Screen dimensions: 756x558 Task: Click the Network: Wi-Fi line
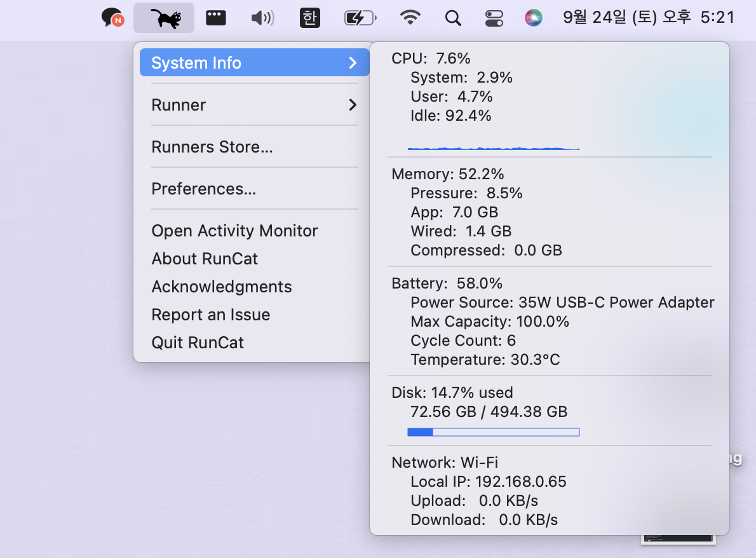[x=445, y=463]
